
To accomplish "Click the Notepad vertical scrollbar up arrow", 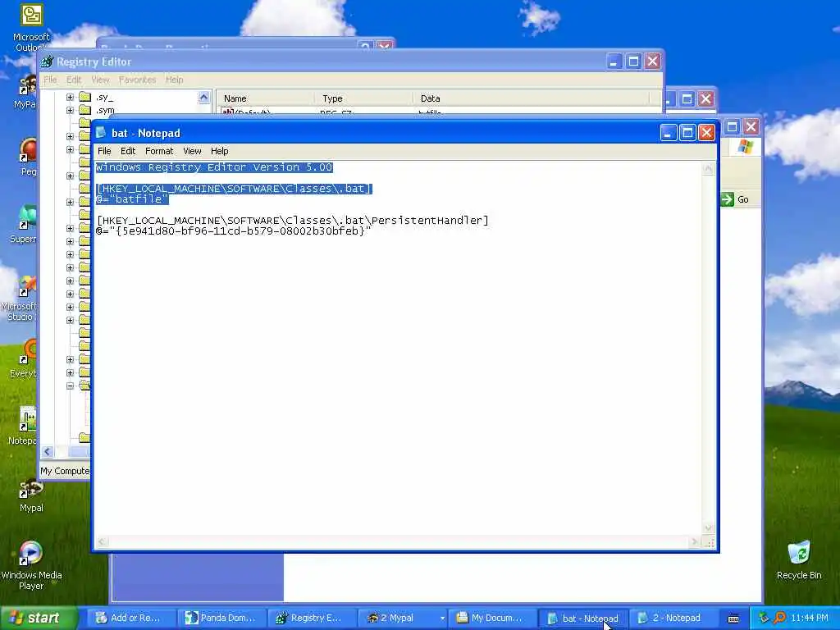I will [708, 169].
